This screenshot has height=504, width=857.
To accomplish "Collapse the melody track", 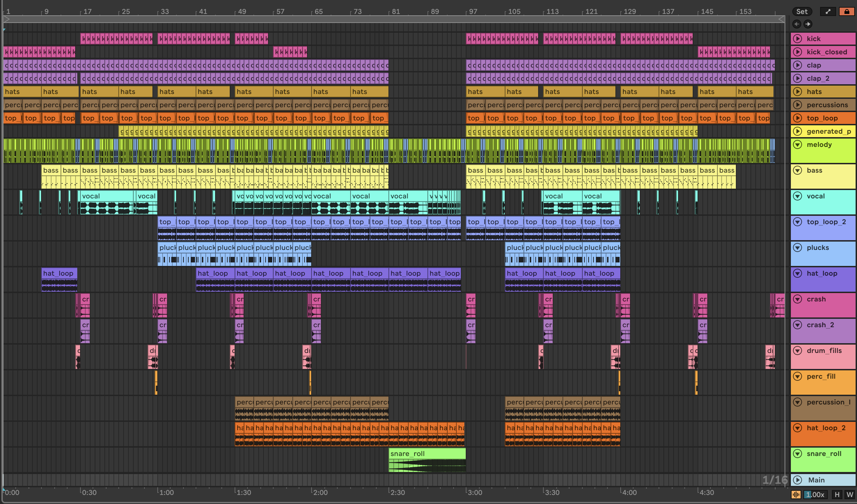I will pos(797,144).
